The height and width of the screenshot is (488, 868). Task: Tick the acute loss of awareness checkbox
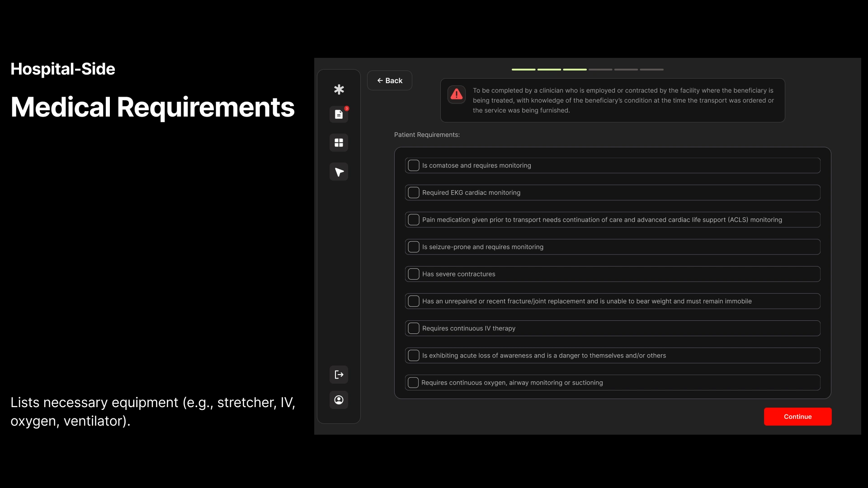pyautogui.click(x=413, y=355)
